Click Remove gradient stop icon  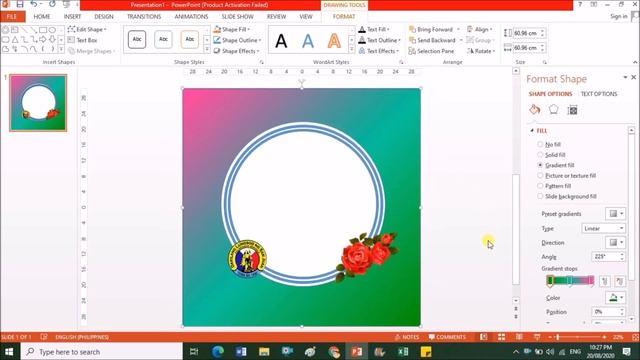(620, 281)
